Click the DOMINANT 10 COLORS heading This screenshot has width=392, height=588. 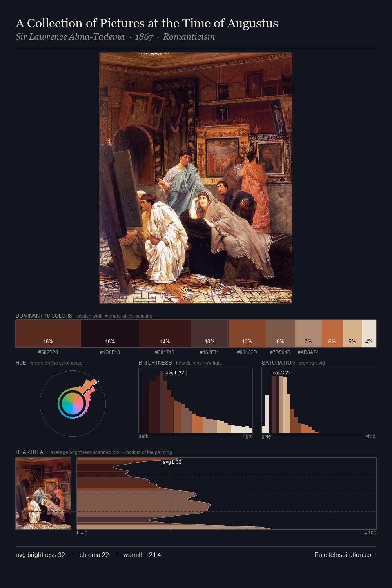coord(44,316)
